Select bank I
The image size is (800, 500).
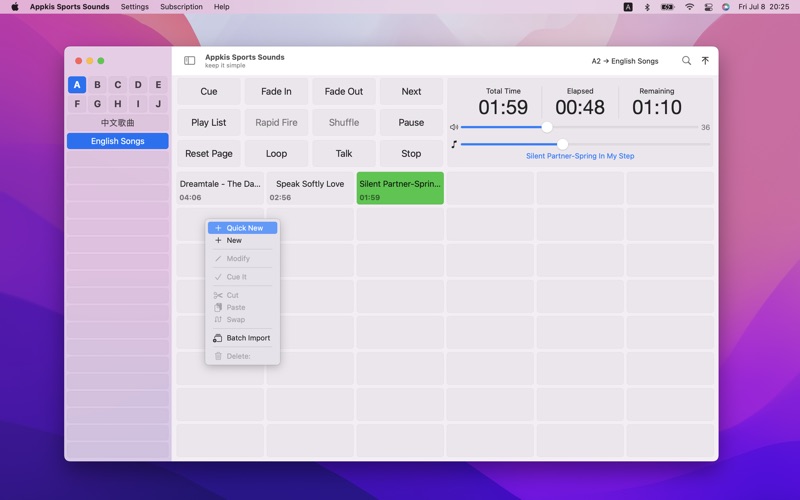pyautogui.click(x=138, y=104)
